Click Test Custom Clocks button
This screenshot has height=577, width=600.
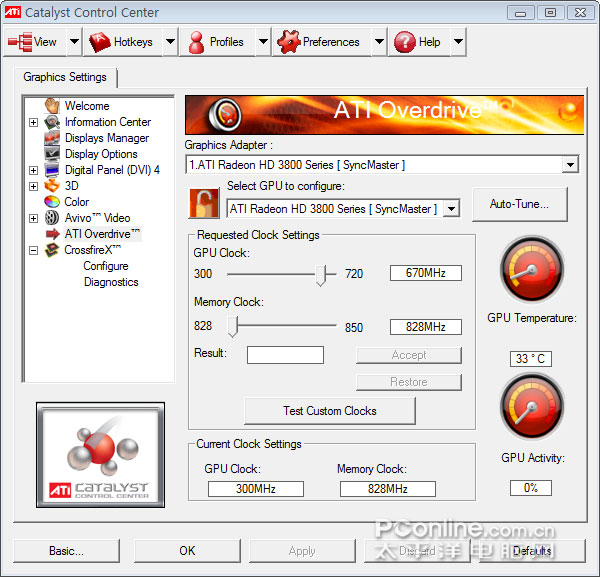[x=330, y=411]
